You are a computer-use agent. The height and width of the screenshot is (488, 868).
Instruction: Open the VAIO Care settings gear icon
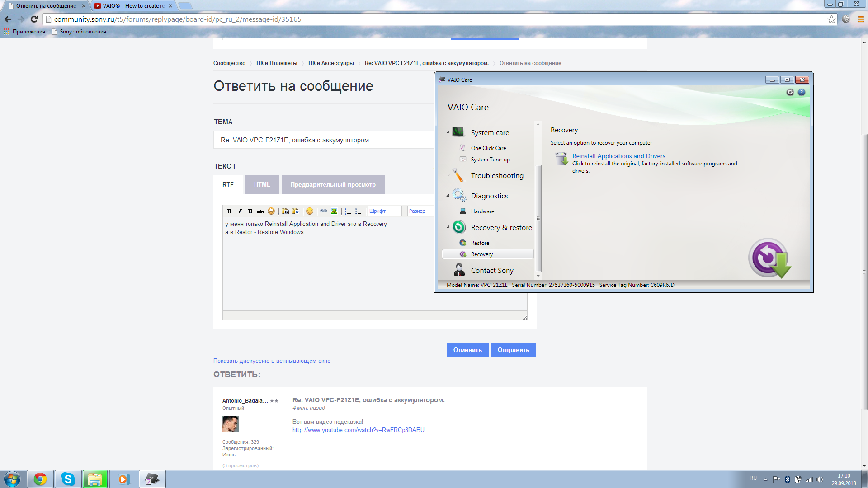point(790,92)
